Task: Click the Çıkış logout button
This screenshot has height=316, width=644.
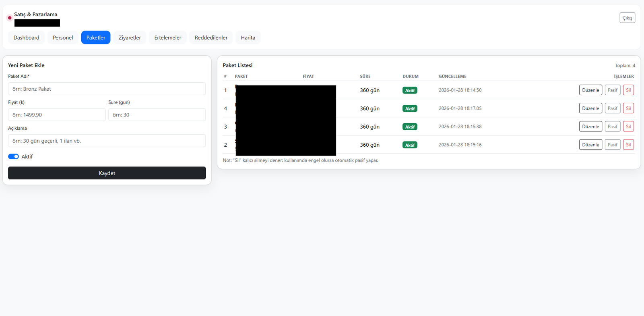Action: point(627,18)
